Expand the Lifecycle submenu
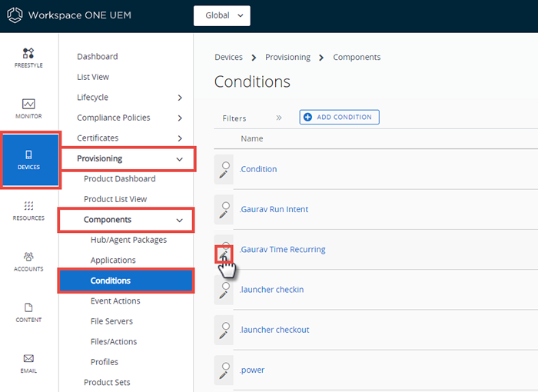This screenshot has height=392, width=538. [180, 98]
